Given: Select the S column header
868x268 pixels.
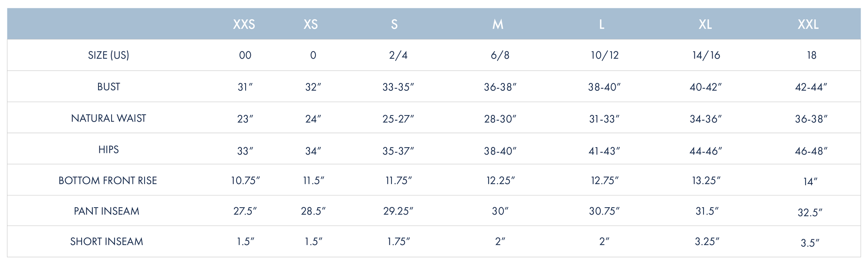Looking at the screenshot, I should (394, 24).
